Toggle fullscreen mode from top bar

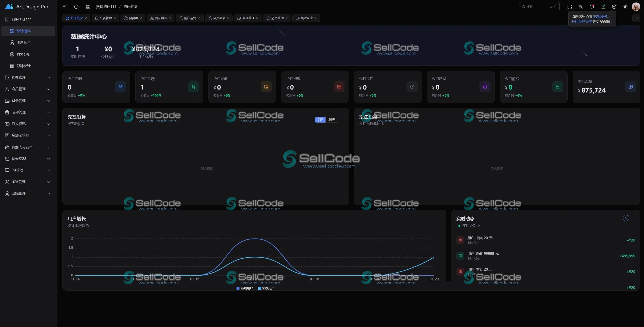coord(570,7)
